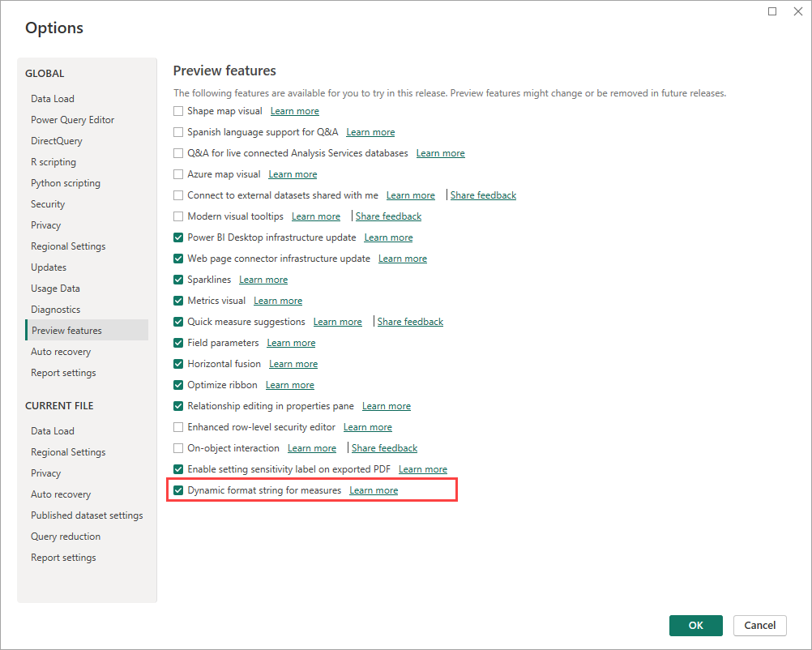Open Learn more for Power BI Desktop infrastructure update

pos(388,237)
